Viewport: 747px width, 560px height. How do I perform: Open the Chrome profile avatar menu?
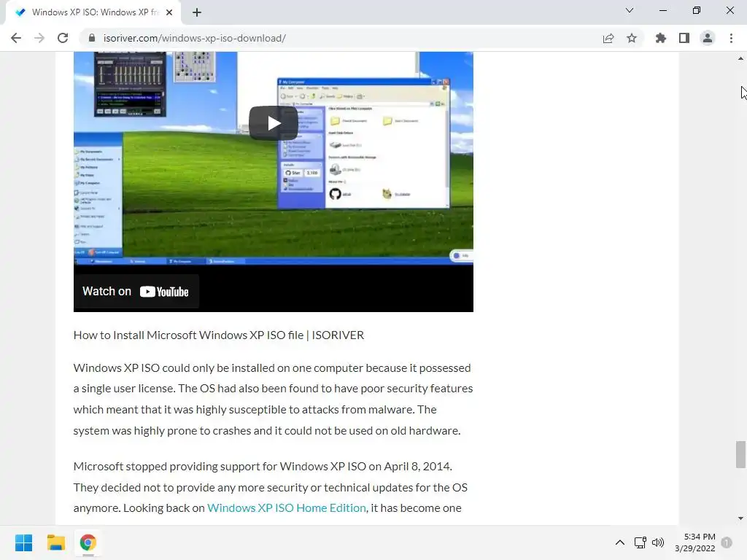(x=708, y=38)
